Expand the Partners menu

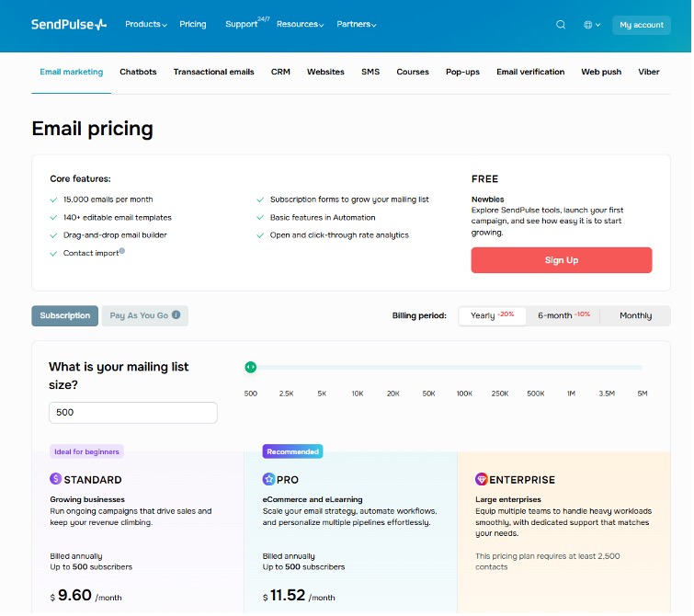(x=358, y=24)
